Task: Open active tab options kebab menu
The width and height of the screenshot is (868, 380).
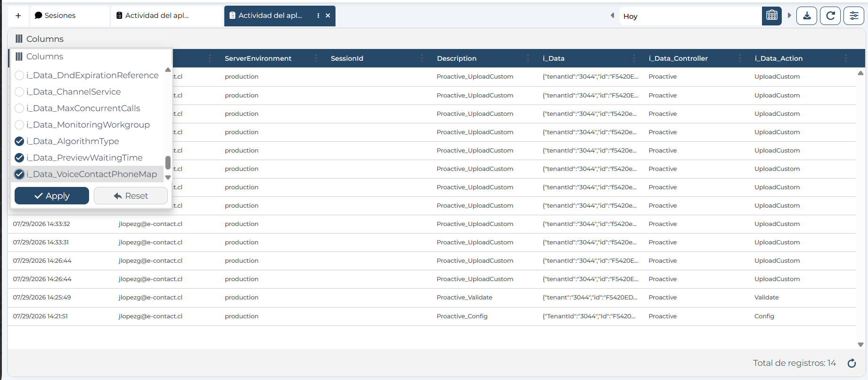Action: [x=319, y=16]
